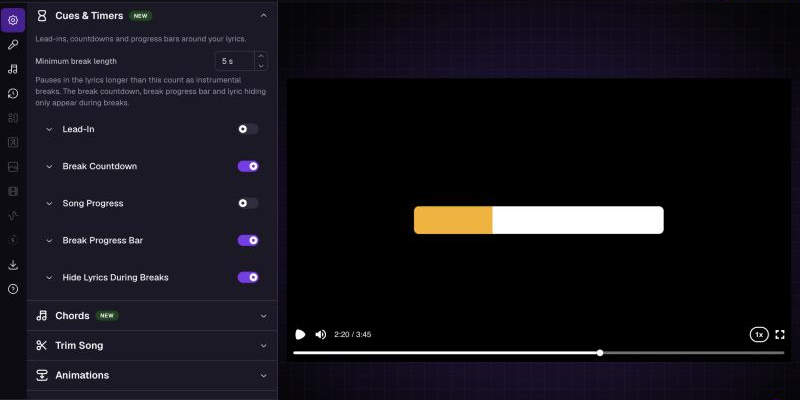800x400 pixels.
Task: Open the dimmed layout sidebar icon
Action: pyautogui.click(x=13, y=118)
